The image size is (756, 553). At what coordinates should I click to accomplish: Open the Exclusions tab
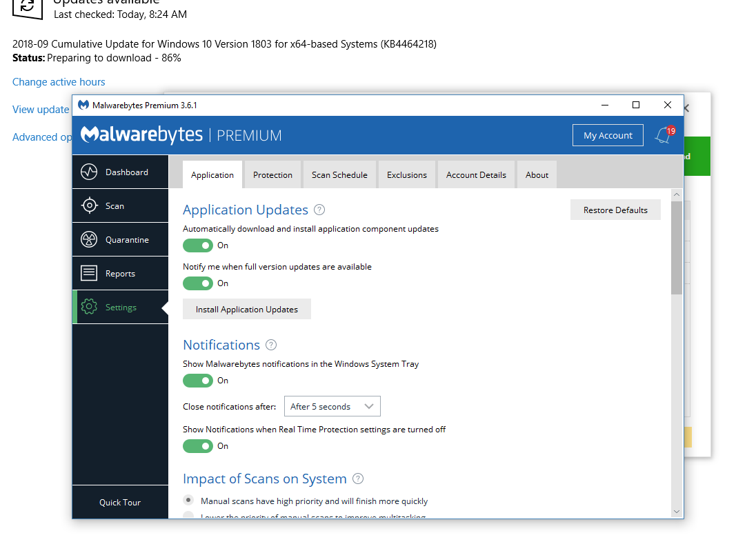click(x=406, y=174)
